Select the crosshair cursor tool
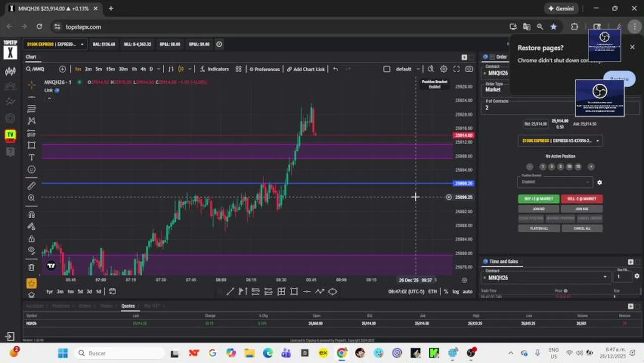This screenshot has height=363, width=644. tap(31, 85)
